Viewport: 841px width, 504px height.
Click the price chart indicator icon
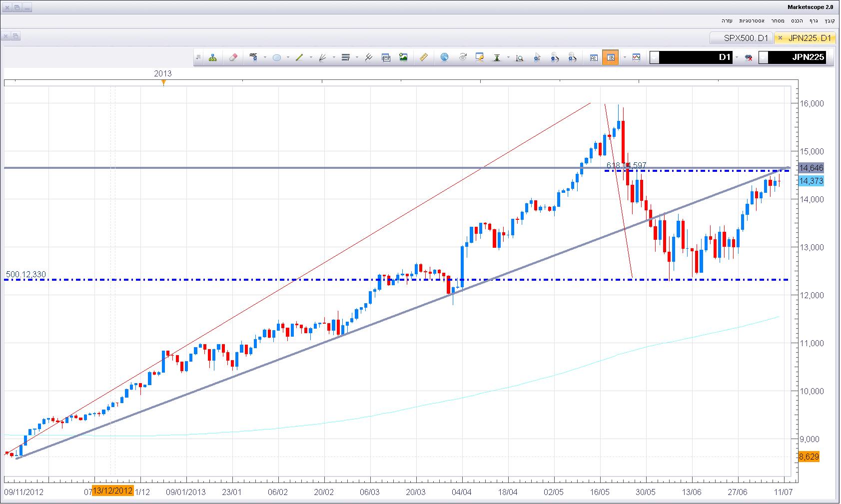pyautogui.click(x=636, y=57)
